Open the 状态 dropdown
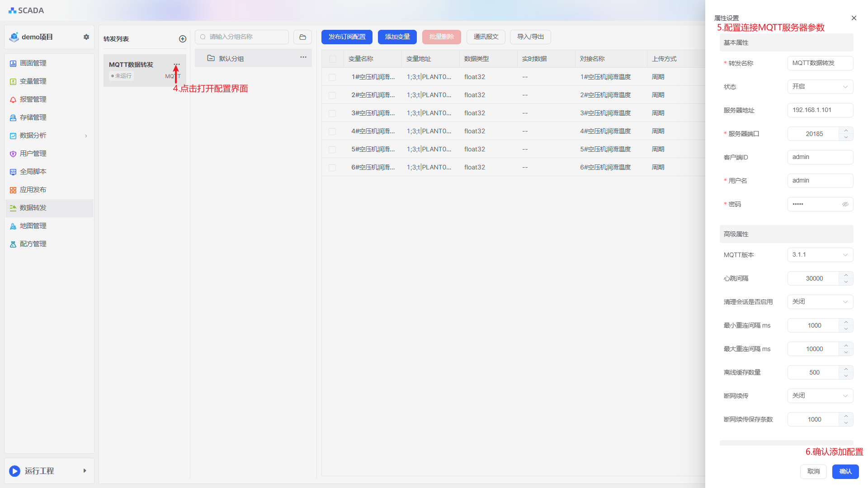The height and width of the screenshot is (488, 868). click(x=820, y=87)
